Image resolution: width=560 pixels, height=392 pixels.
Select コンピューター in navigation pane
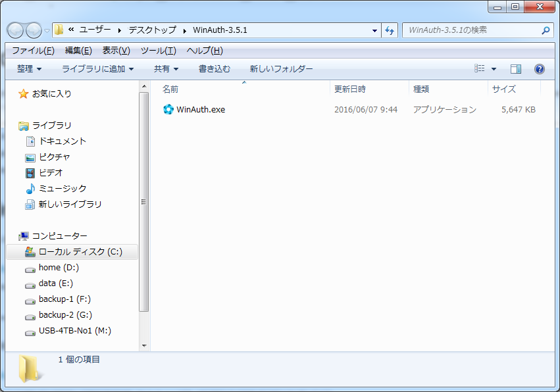(x=60, y=235)
